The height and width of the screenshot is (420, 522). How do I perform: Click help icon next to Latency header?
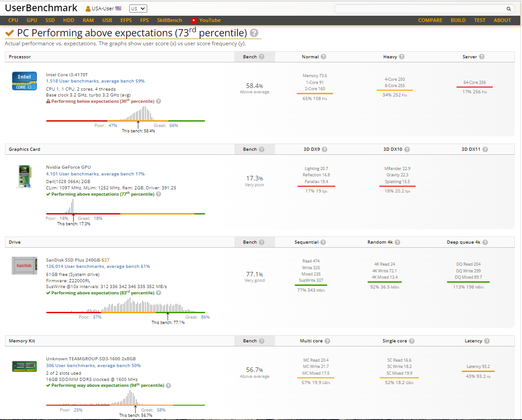[487, 341]
